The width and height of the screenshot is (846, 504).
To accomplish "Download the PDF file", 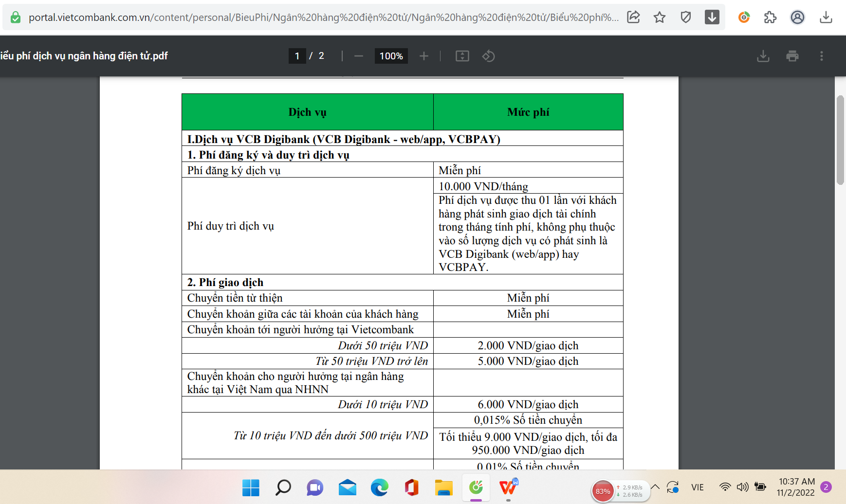I will point(763,56).
